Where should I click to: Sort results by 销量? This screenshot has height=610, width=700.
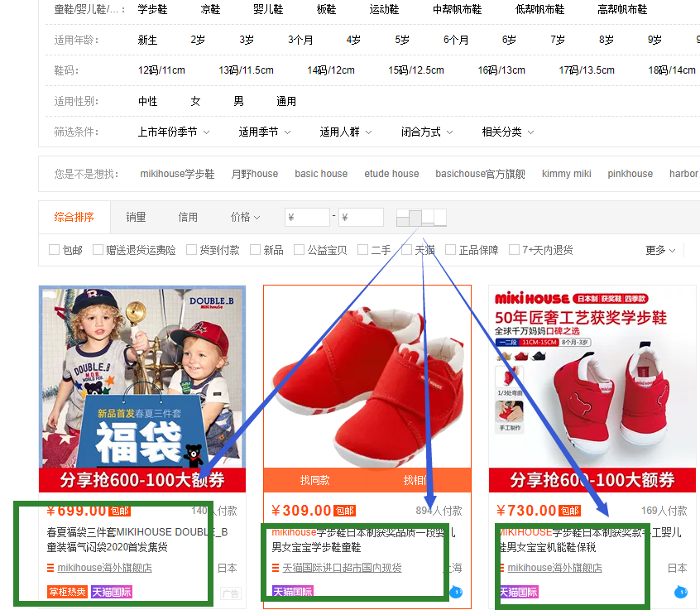tap(136, 218)
